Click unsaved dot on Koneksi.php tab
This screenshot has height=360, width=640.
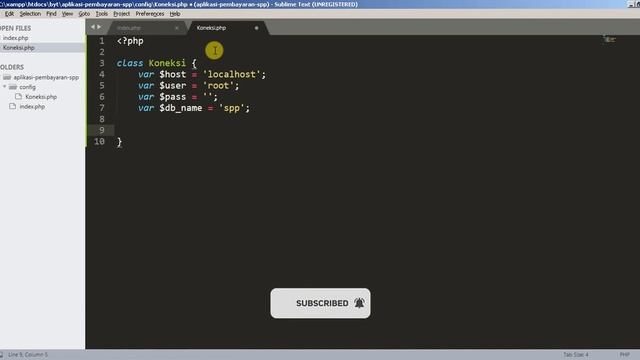pos(256,28)
